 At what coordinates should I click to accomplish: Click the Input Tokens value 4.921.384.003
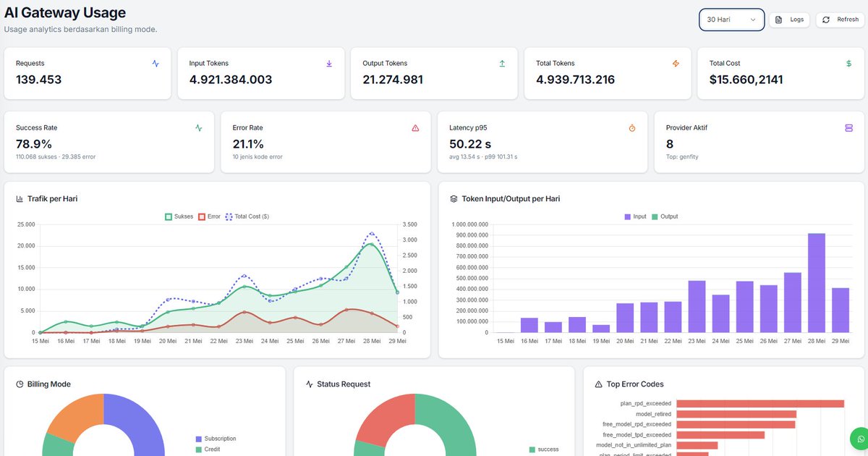pos(231,80)
